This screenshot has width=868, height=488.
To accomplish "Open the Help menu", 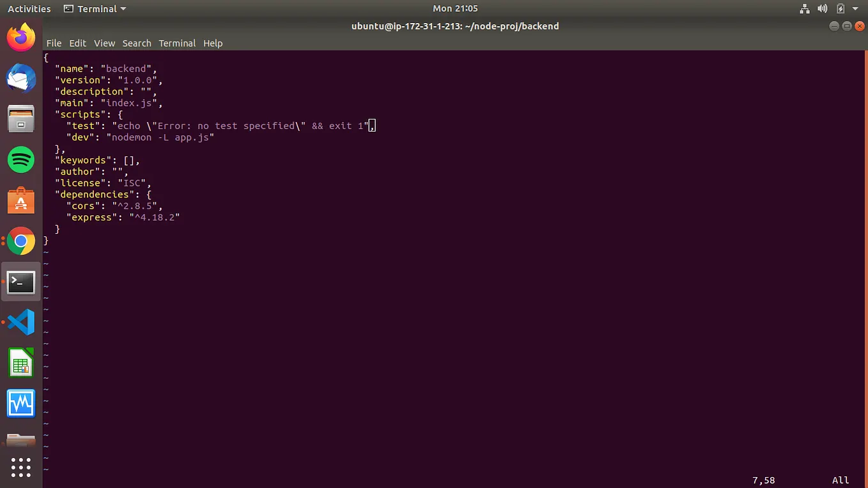I will click(x=213, y=43).
